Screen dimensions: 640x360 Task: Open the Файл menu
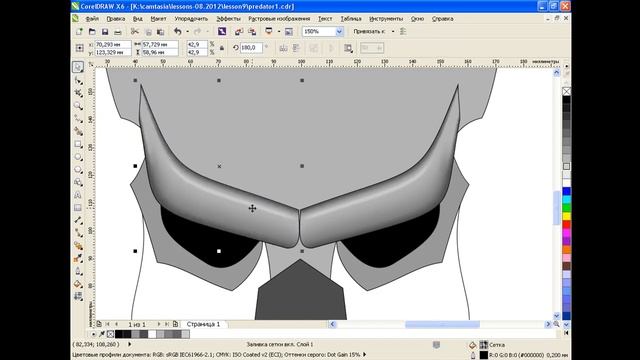coord(92,19)
